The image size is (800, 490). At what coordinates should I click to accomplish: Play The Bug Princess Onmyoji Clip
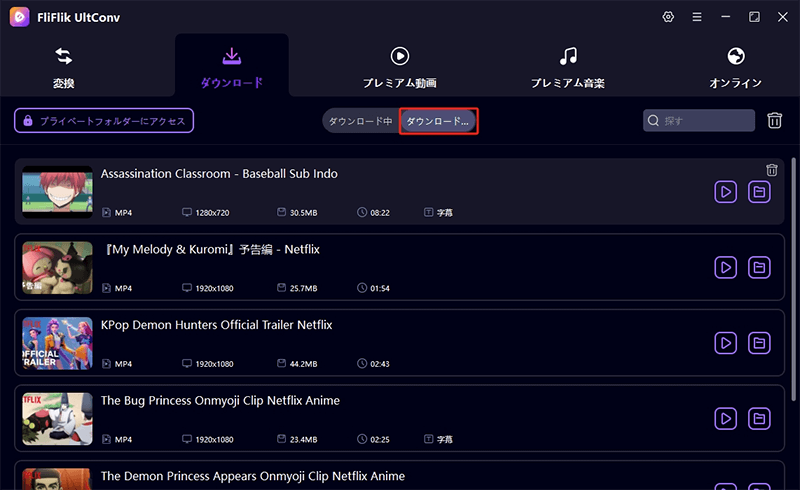pyautogui.click(x=725, y=419)
